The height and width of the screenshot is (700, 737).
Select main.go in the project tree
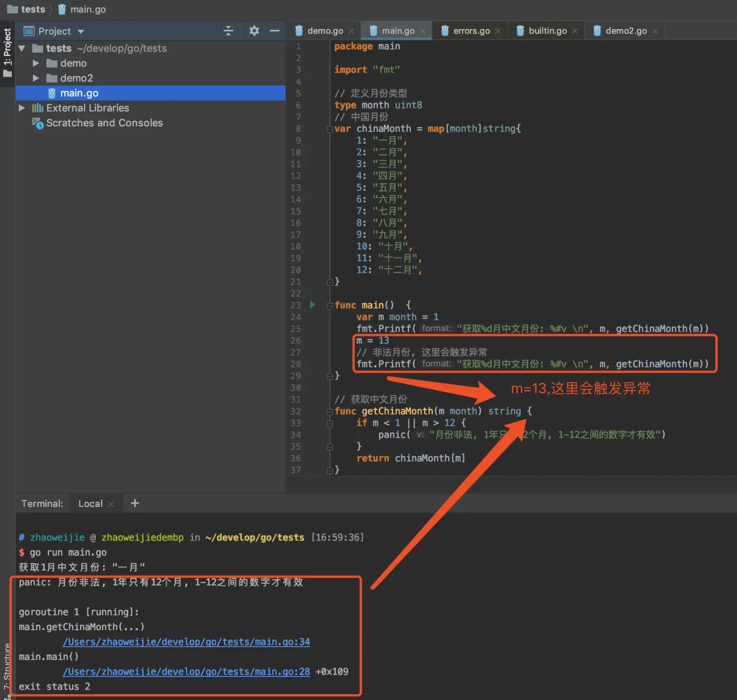pyautogui.click(x=151, y=93)
